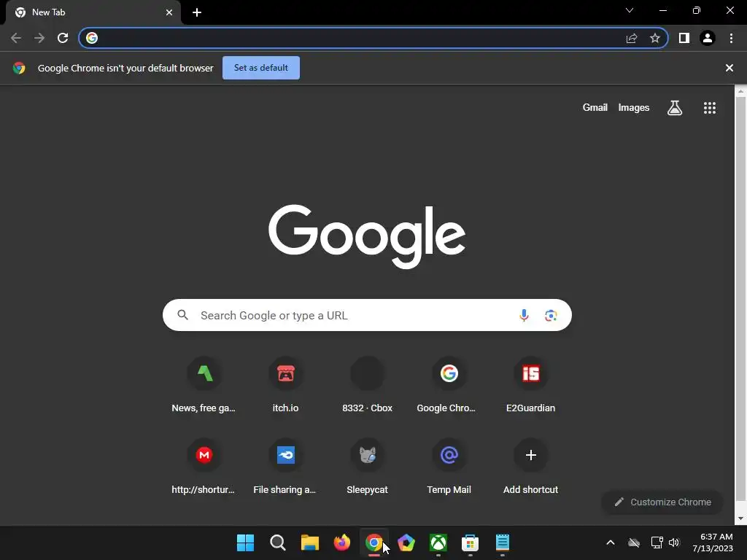Open 8332 · Cbox shortcut

(x=368, y=386)
